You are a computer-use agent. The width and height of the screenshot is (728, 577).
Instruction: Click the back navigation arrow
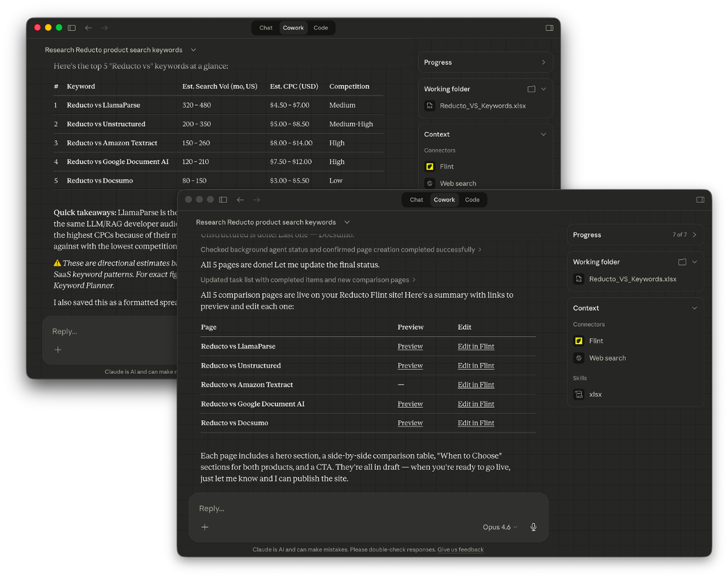pyautogui.click(x=240, y=200)
